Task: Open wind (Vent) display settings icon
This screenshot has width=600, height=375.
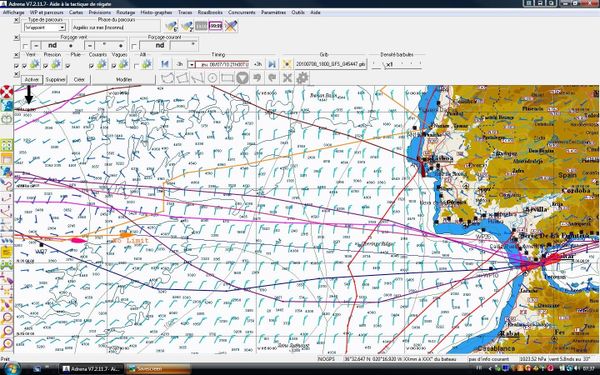Action: tap(34, 64)
